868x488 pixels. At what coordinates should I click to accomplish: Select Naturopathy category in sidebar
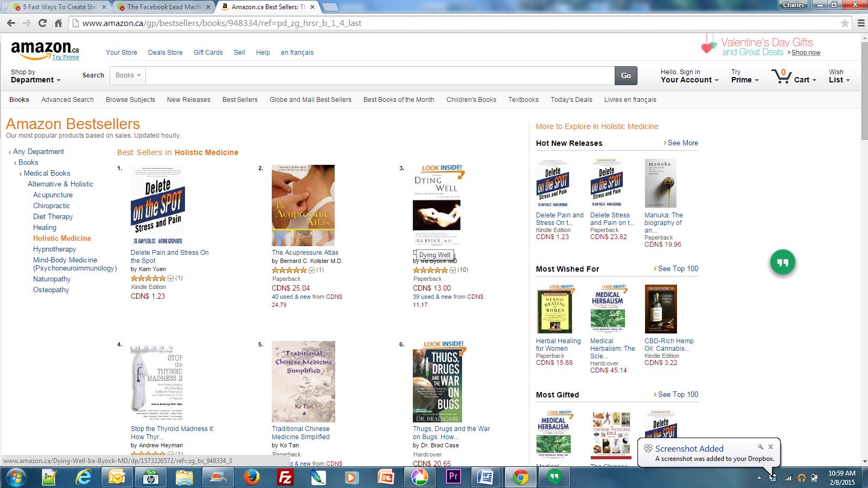(52, 279)
